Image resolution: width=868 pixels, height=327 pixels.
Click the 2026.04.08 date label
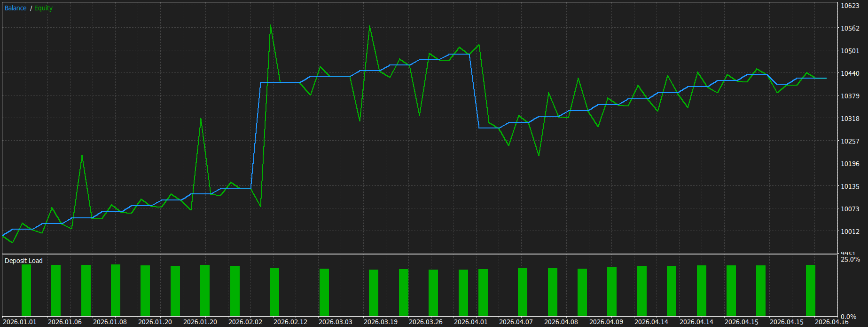(x=561, y=322)
